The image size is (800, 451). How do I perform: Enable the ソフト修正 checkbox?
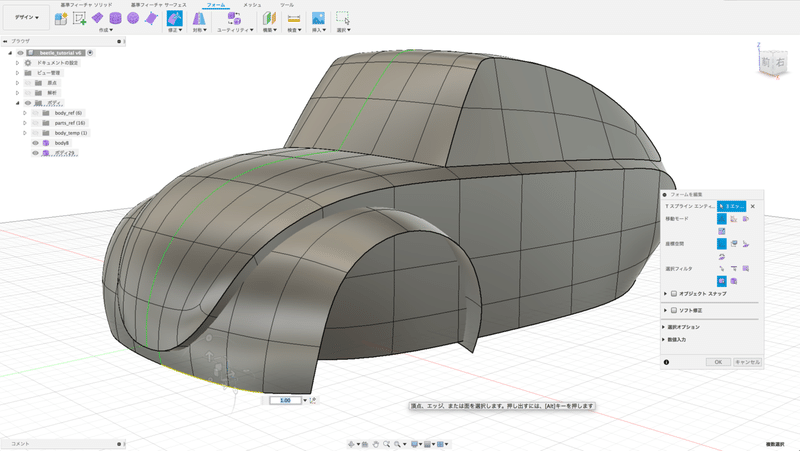[x=673, y=311]
